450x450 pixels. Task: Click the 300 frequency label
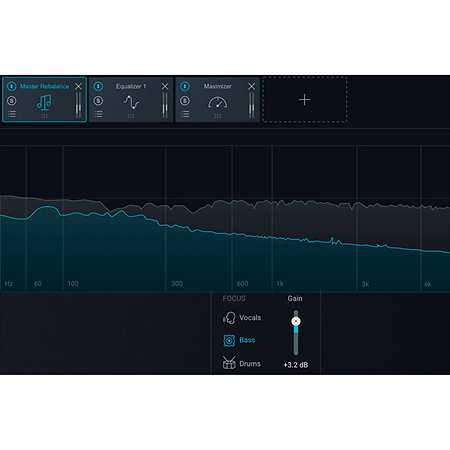[x=177, y=283]
